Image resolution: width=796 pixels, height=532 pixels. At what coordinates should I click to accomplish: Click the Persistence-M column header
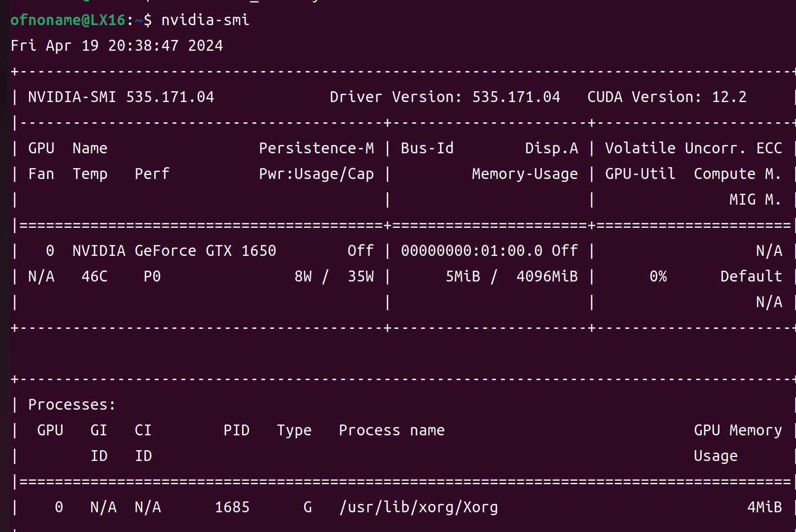click(x=317, y=148)
